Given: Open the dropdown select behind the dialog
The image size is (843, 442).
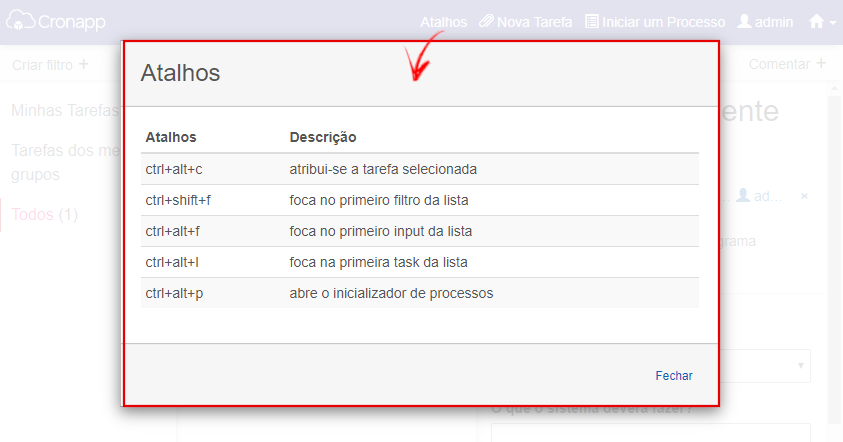Looking at the screenshot, I should click(765, 366).
